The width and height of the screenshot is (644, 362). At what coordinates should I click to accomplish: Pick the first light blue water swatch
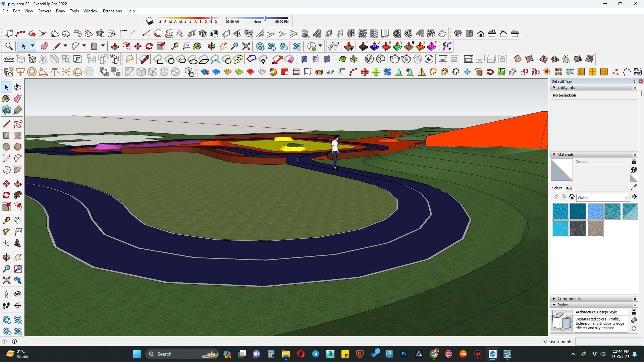pos(560,211)
